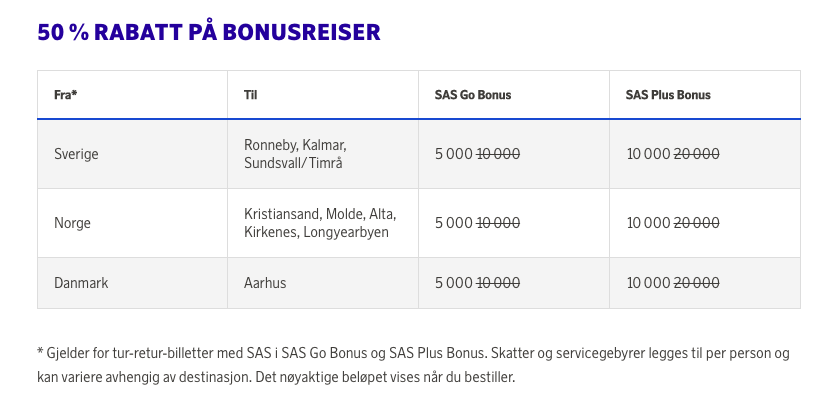Select the 'Danmark' row cell
The image size is (836, 401).
(x=132, y=283)
